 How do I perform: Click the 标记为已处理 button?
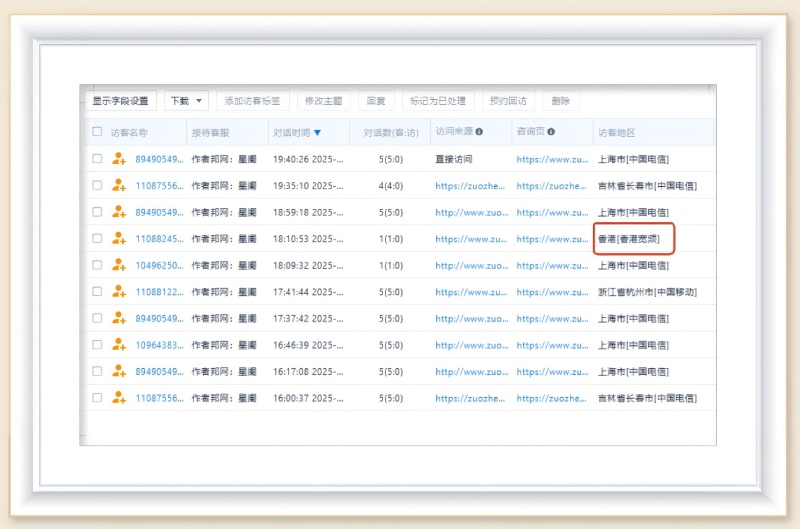coord(438,101)
